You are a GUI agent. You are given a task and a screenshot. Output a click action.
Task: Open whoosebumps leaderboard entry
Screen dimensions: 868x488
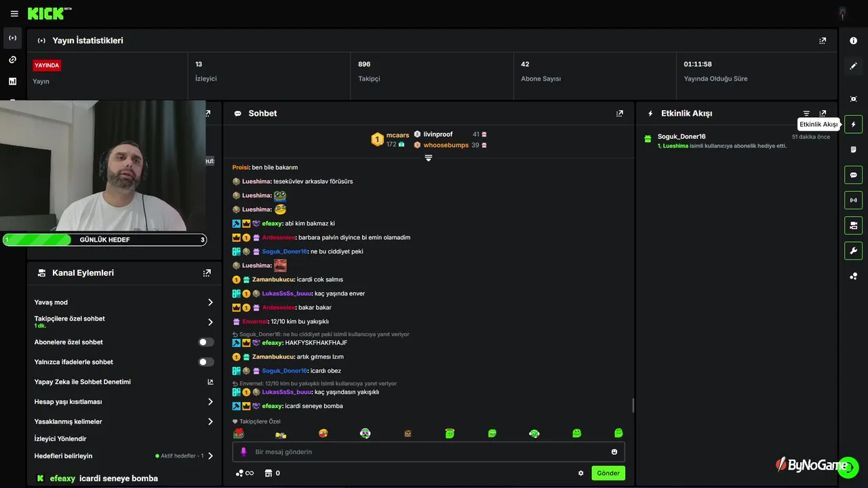pos(446,145)
